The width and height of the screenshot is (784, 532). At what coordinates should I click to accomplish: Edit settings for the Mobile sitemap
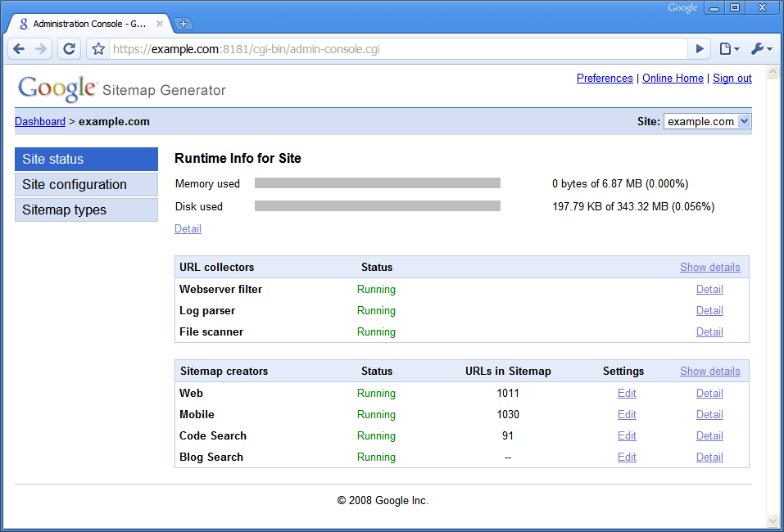[x=627, y=414]
